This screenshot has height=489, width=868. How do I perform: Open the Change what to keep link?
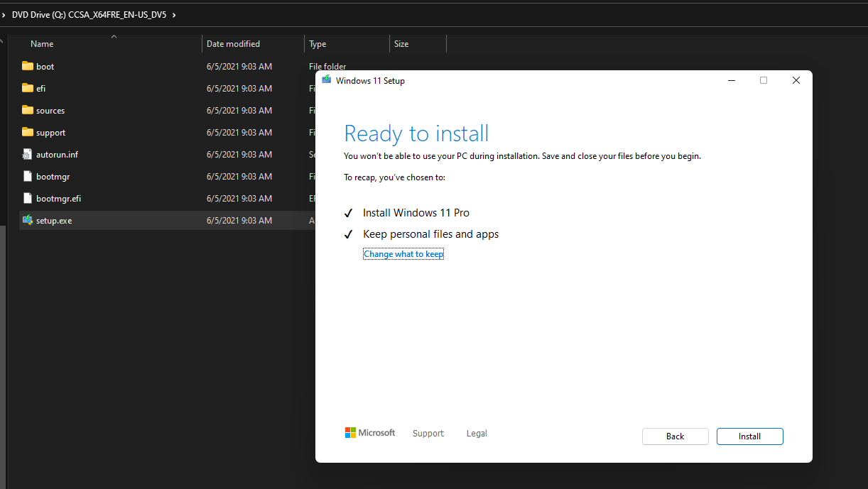click(403, 254)
